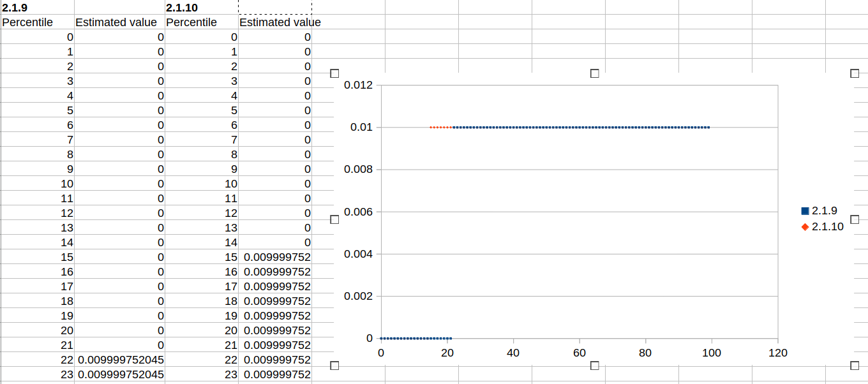Click the dashed-outline copied cell next to 2.1.10
The image size is (868, 384).
275,7
